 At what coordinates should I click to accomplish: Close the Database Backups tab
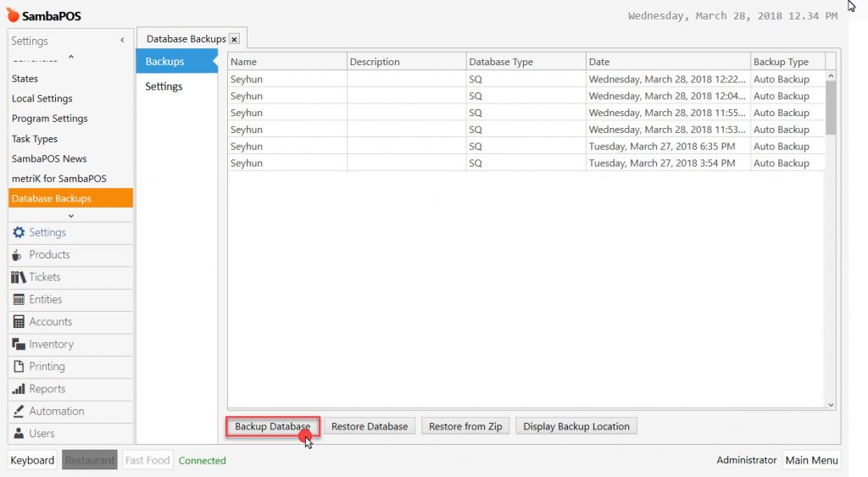click(234, 39)
